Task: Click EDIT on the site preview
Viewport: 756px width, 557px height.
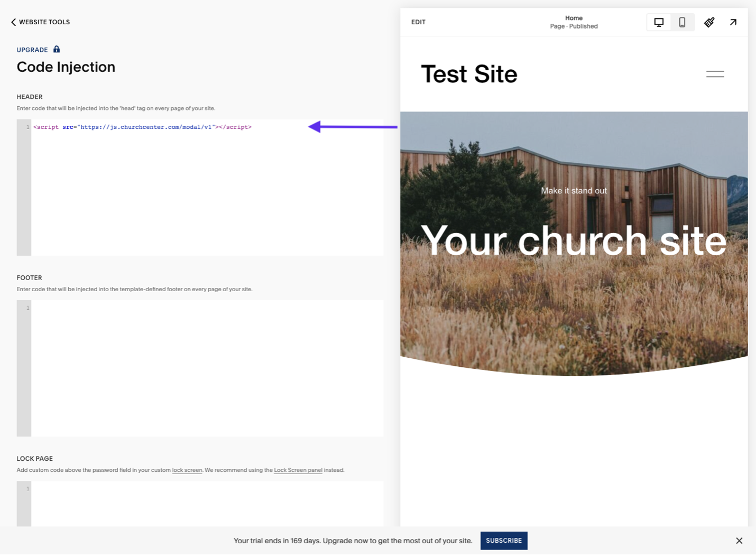Action: tap(418, 22)
